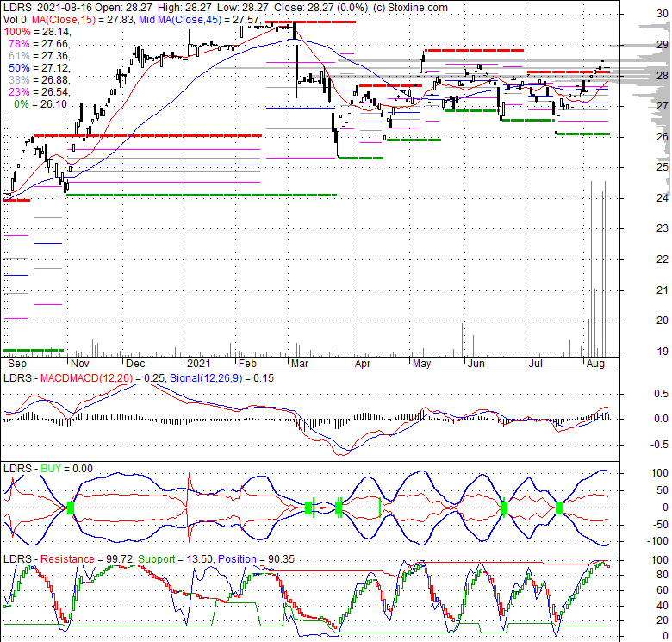Click the 100% = 28.14 Fibonacci level
This screenshot has width=672, height=642.
37,32
